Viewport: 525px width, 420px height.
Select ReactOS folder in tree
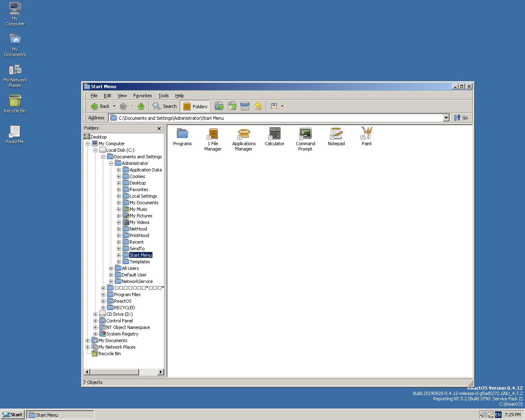click(123, 301)
